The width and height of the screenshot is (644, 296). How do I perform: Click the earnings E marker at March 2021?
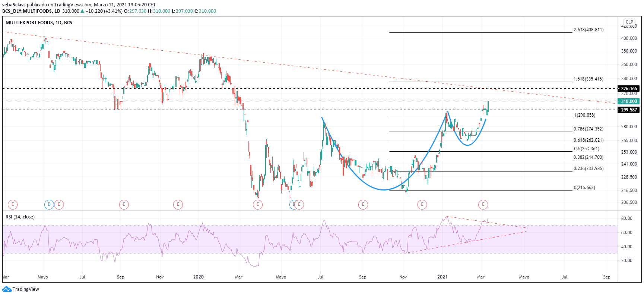pos(483,204)
